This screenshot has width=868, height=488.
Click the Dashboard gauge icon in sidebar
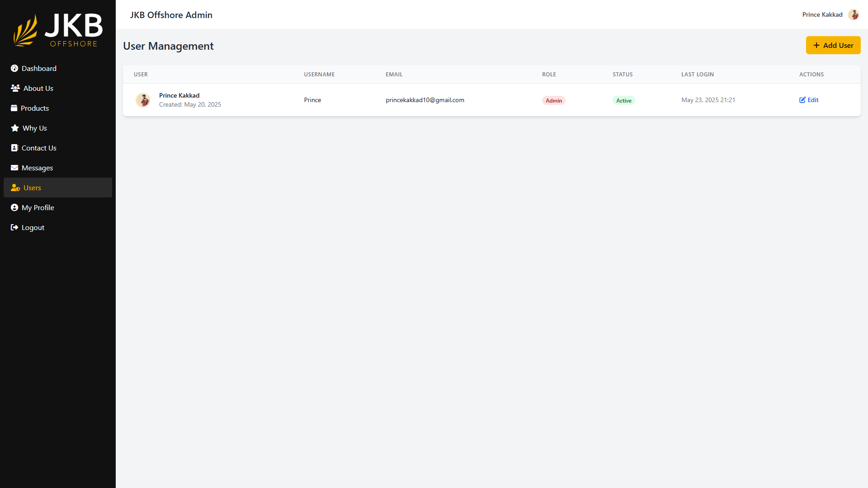(x=14, y=68)
